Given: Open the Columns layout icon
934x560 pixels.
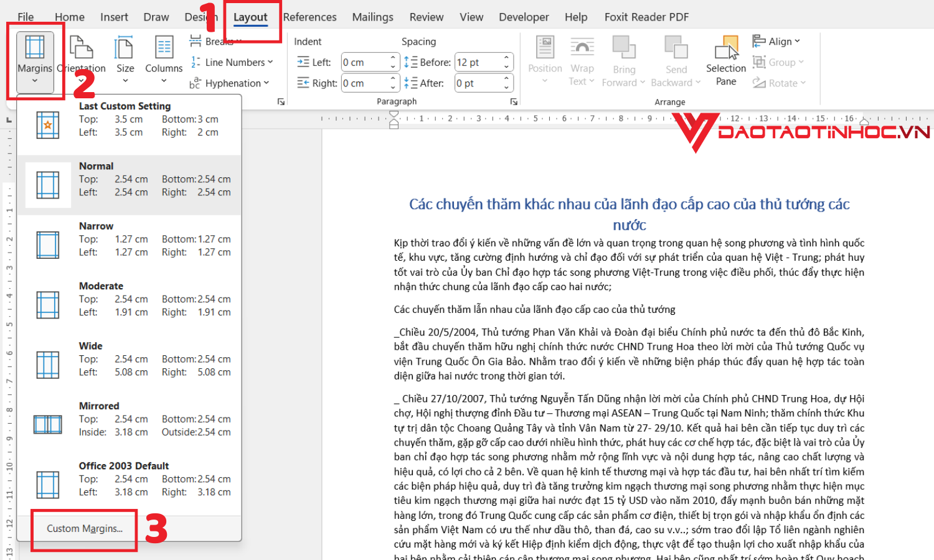Looking at the screenshot, I should [164, 48].
